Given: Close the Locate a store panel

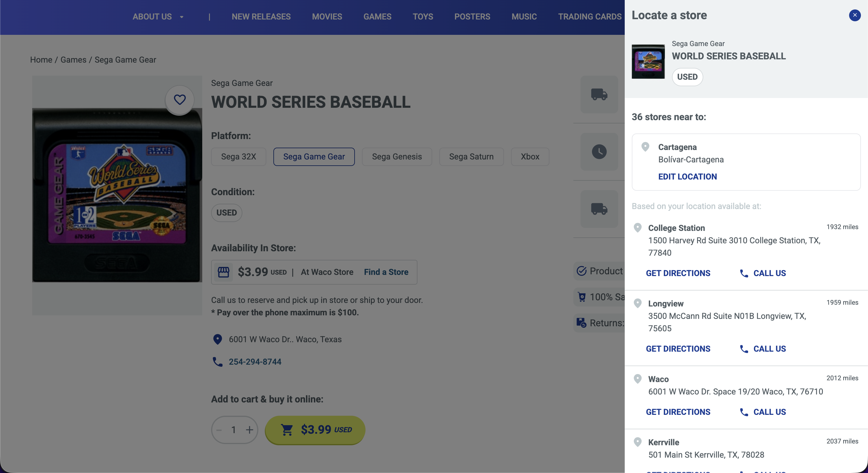Looking at the screenshot, I should click(x=854, y=15).
